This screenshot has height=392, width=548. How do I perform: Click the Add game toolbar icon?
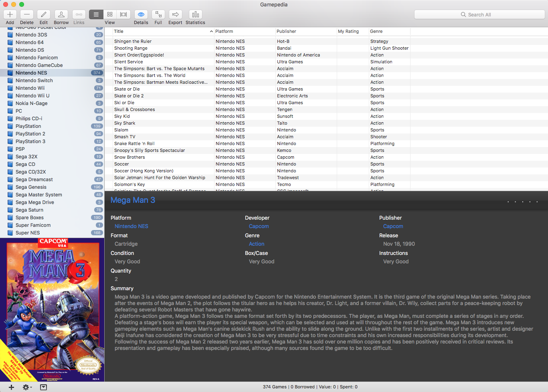10,15
